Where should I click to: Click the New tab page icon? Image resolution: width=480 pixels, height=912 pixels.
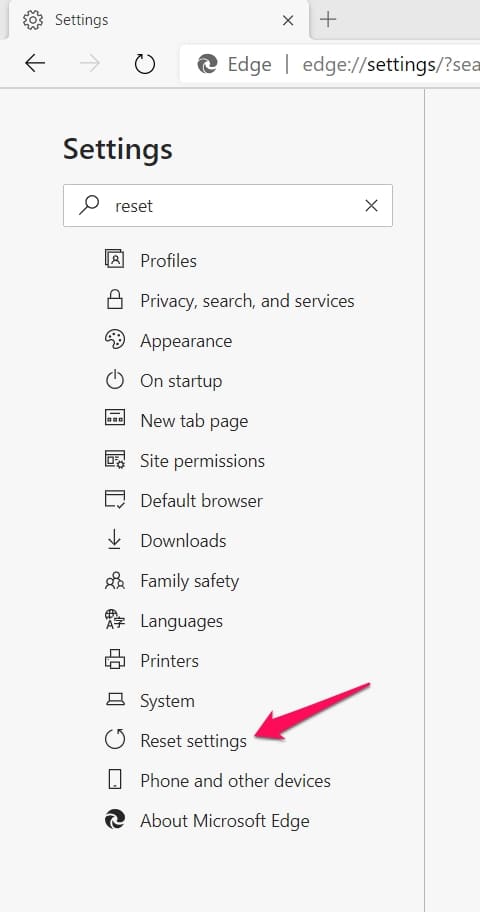pos(115,418)
